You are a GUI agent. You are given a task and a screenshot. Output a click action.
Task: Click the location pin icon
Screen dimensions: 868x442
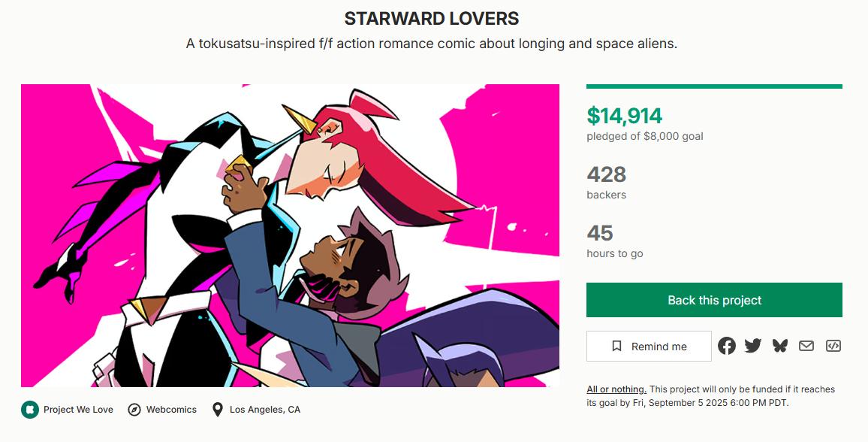click(218, 410)
